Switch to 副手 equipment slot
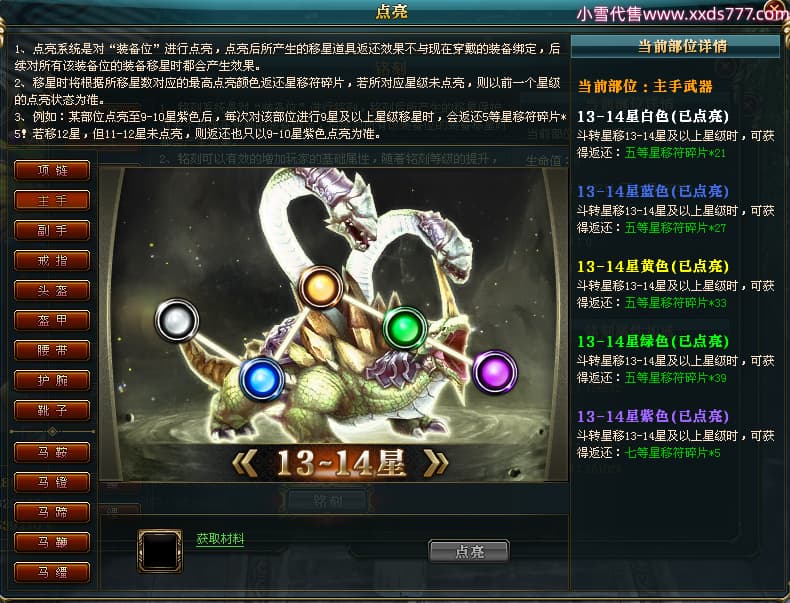The image size is (790, 603). click(52, 230)
